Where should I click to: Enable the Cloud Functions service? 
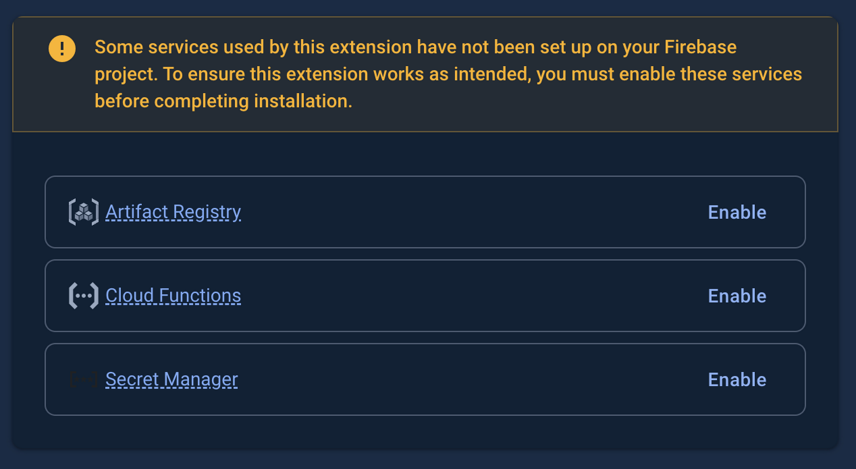click(x=736, y=296)
